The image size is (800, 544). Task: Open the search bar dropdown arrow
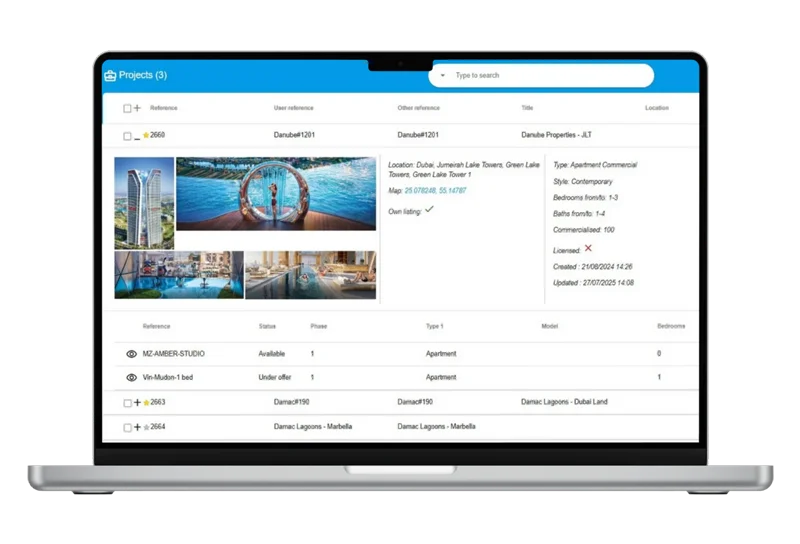tap(443, 76)
